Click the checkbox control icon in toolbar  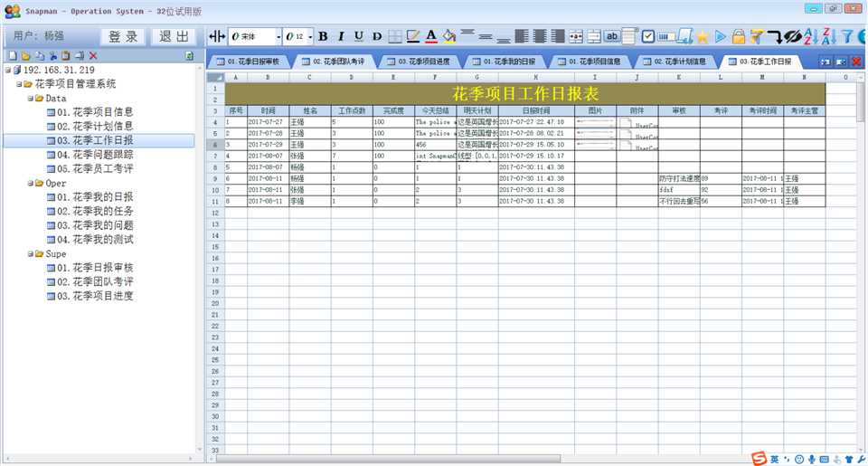pyautogui.click(x=647, y=36)
